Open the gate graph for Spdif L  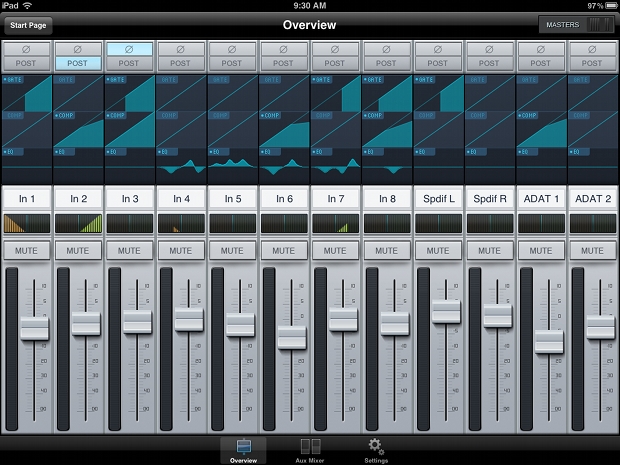pyautogui.click(x=438, y=93)
